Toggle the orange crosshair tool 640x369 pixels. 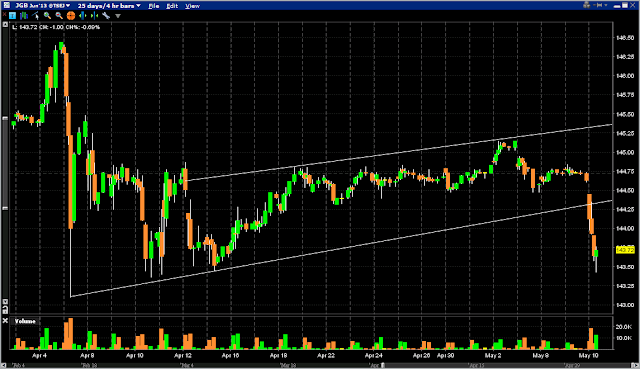tap(71, 16)
